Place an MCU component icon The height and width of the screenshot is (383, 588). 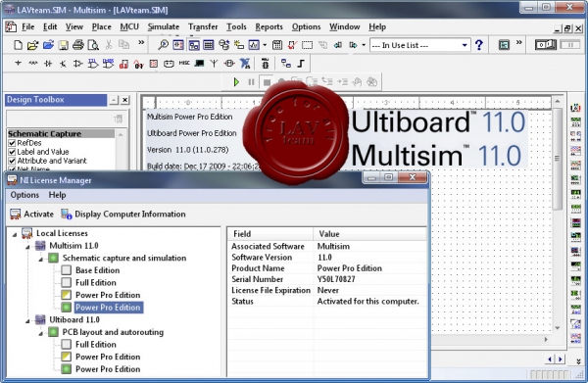266,64
